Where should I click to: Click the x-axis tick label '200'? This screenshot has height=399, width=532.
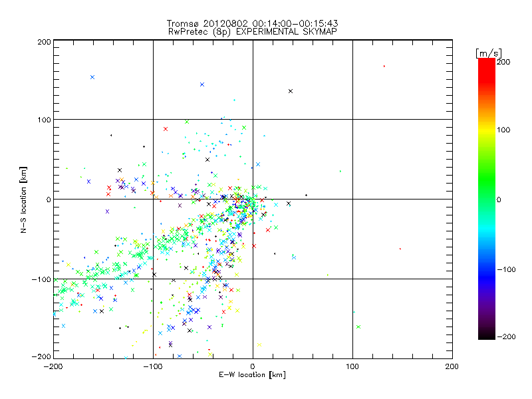pos(452,366)
